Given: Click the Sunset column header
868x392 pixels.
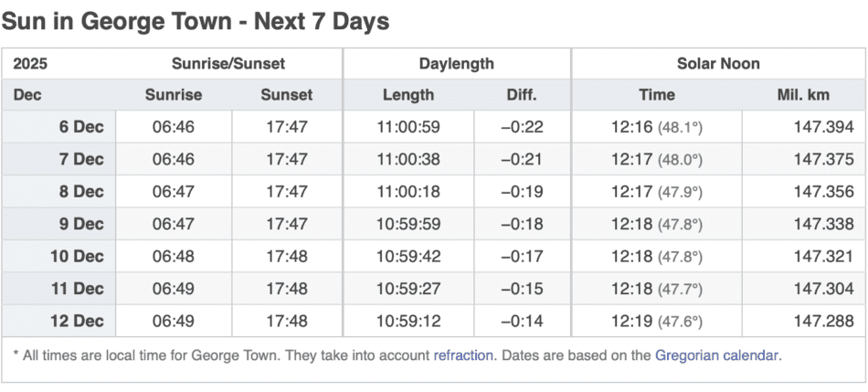Looking at the screenshot, I should coord(286,95).
